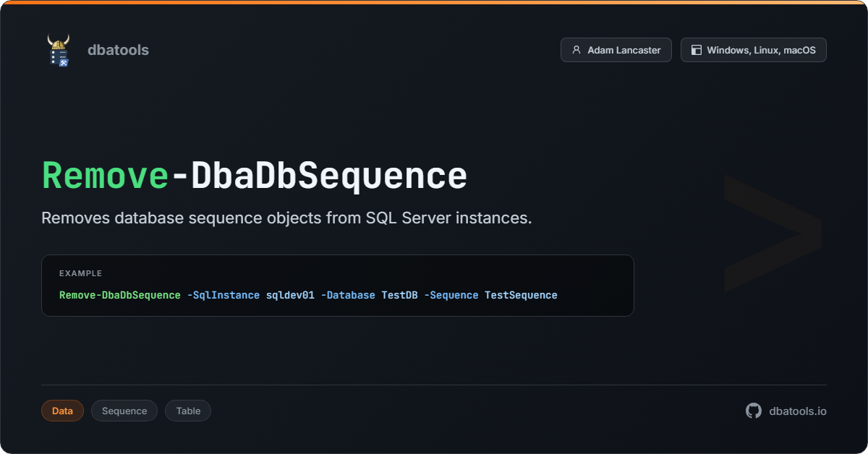Viewport: 868px width, 454px height.
Task: Click the GitHub icon
Action: pos(754,411)
